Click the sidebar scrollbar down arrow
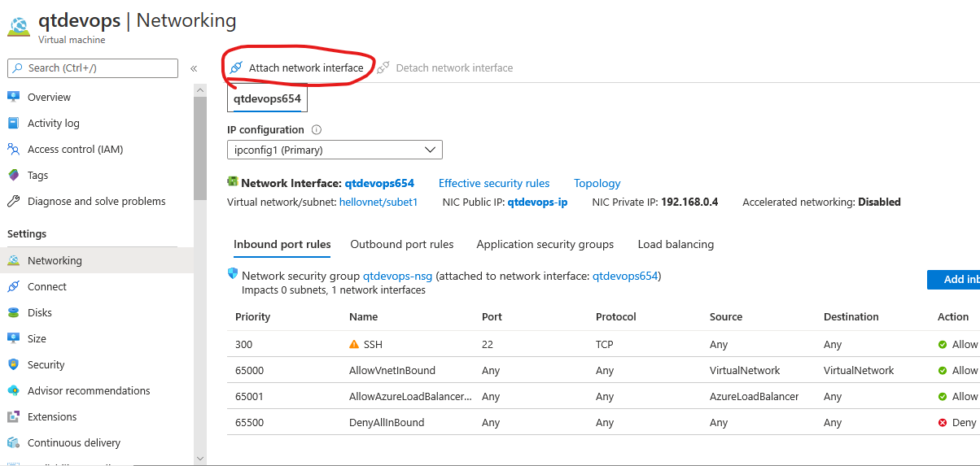The height and width of the screenshot is (466, 980). 200,459
